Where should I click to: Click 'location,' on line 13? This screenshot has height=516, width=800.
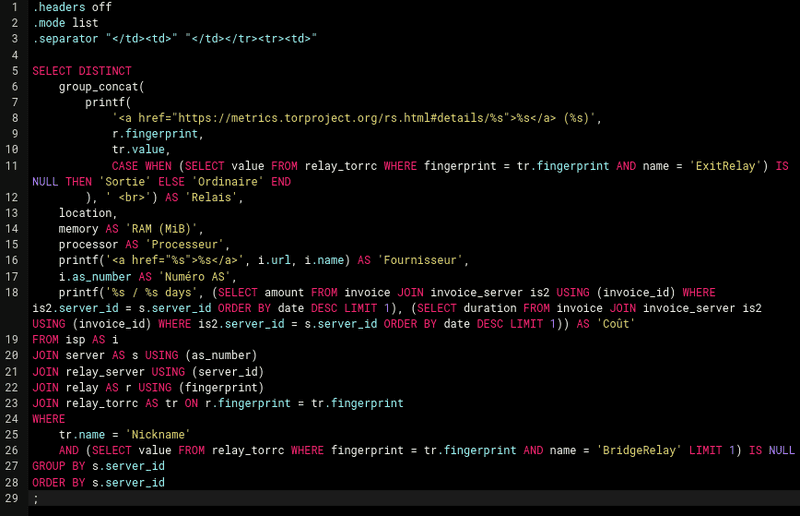coord(88,213)
